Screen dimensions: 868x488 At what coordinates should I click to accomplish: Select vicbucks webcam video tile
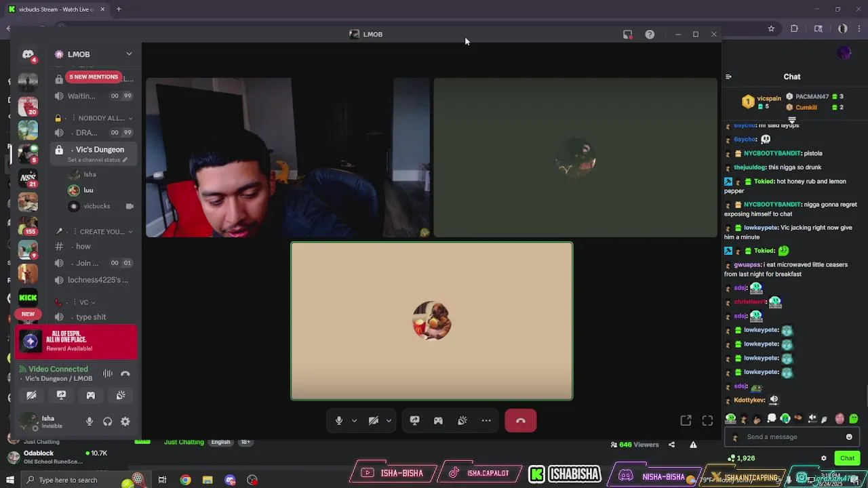click(x=288, y=157)
